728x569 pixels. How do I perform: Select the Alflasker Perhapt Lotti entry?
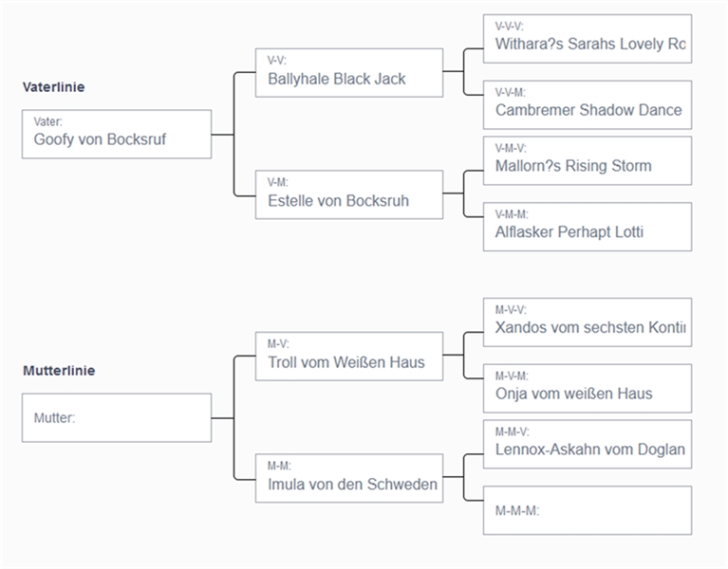[x=587, y=227]
